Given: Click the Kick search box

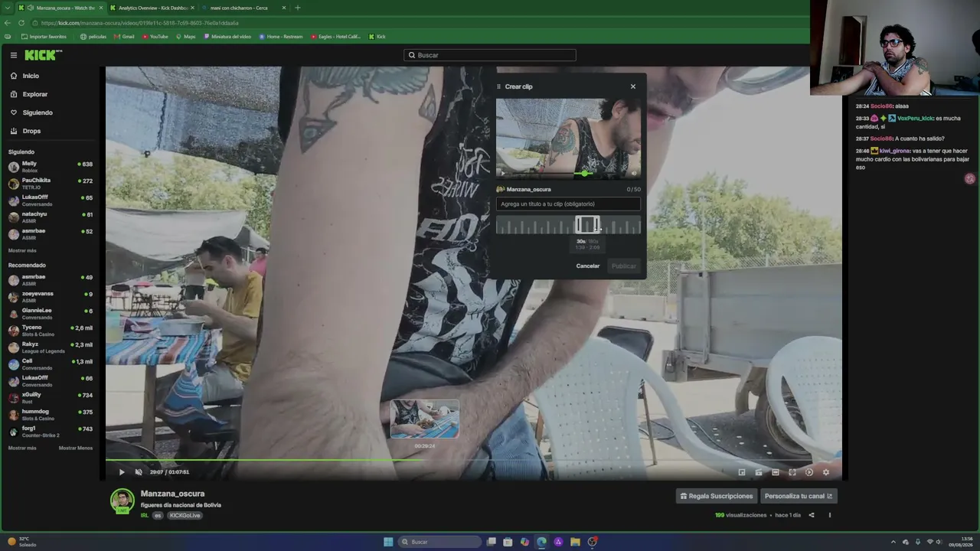Looking at the screenshot, I should point(490,55).
